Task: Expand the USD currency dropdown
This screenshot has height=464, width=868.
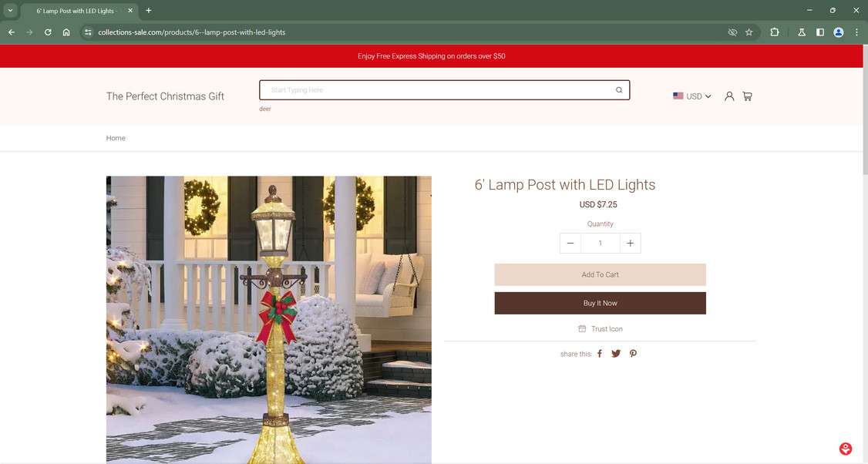Action: [x=692, y=96]
